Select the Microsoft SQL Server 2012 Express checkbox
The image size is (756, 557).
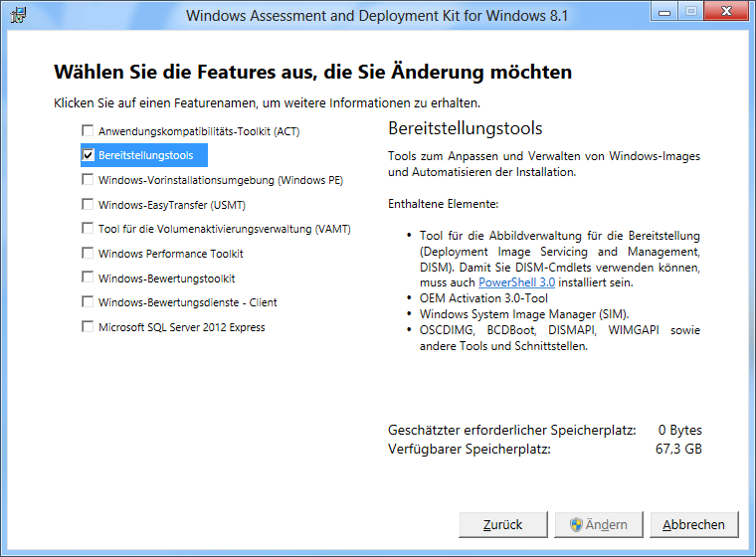[x=88, y=326]
